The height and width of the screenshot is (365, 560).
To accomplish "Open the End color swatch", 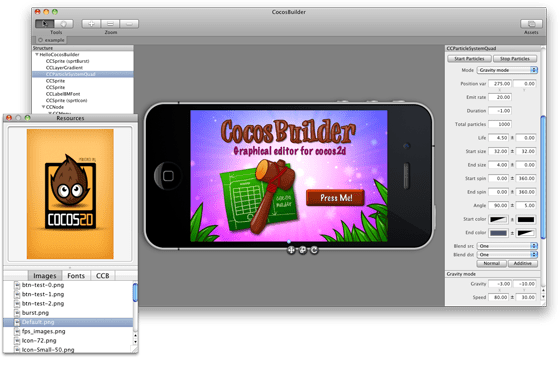I will click(499, 233).
